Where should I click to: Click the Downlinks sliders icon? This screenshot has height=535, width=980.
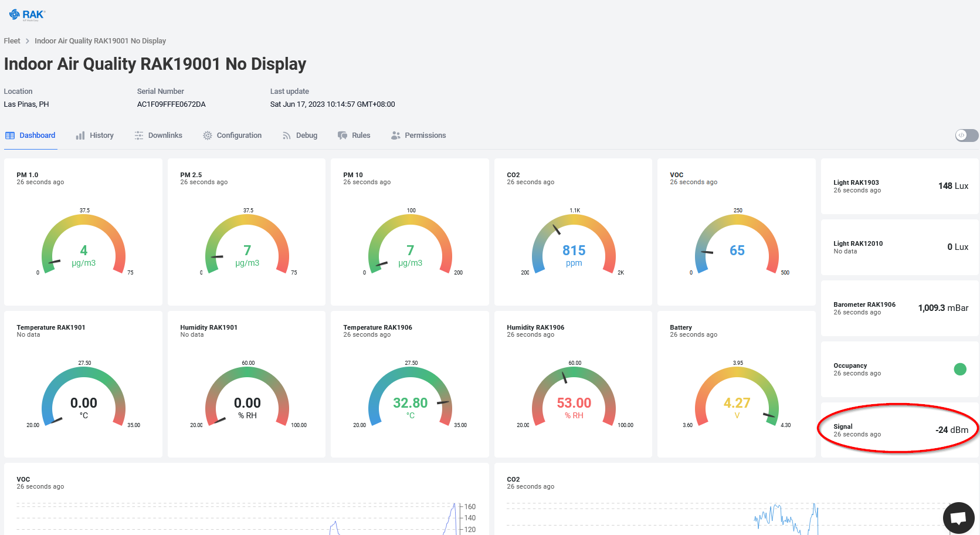point(139,136)
